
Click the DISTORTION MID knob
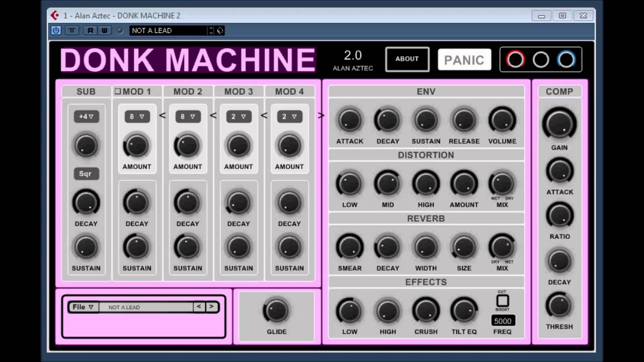tap(388, 184)
